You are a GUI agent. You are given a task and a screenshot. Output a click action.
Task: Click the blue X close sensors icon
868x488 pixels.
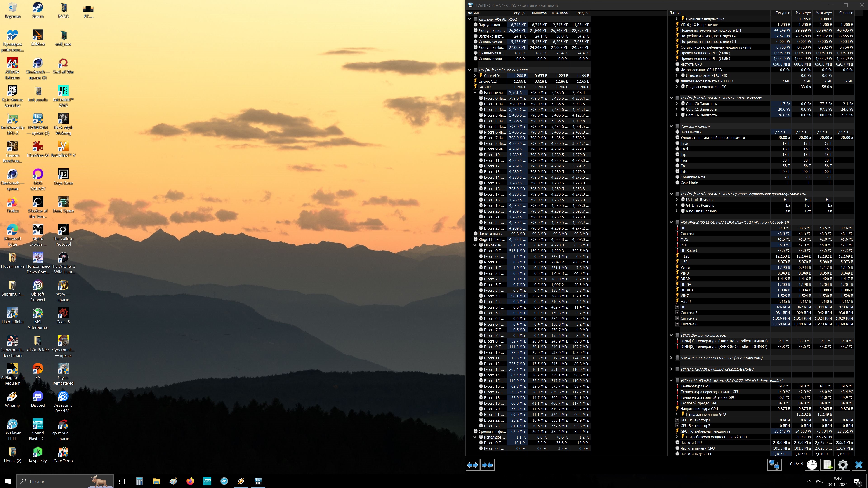point(859,465)
